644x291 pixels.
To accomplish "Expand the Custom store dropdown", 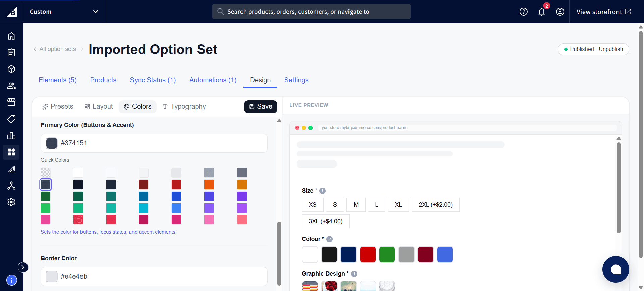I will tap(65, 12).
